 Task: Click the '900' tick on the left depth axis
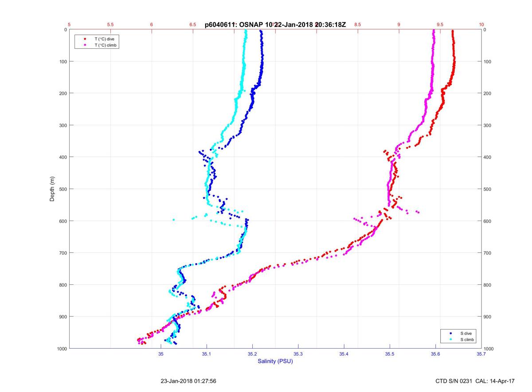pyautogui.click(x=63, y=317)
